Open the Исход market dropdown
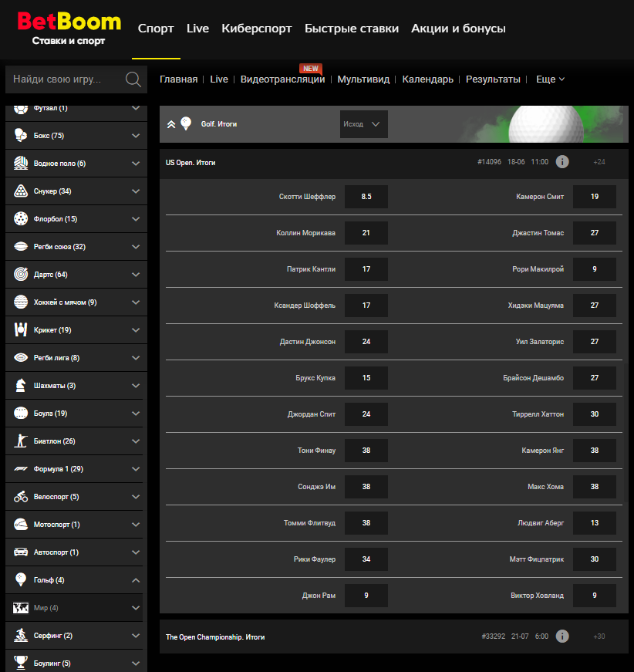This screenshot has height=672, width=634. pyautogui.click(x=364, y=124)
